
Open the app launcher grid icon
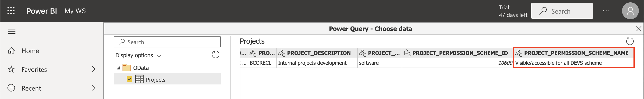click(x=11, y=11)
